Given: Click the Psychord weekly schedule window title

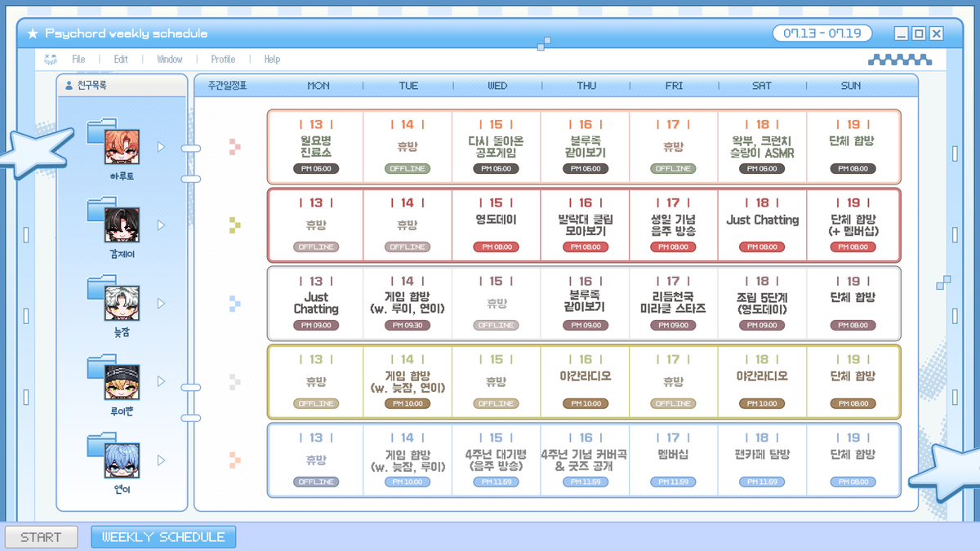Looking at the screenshot, I should pos(127,33).
